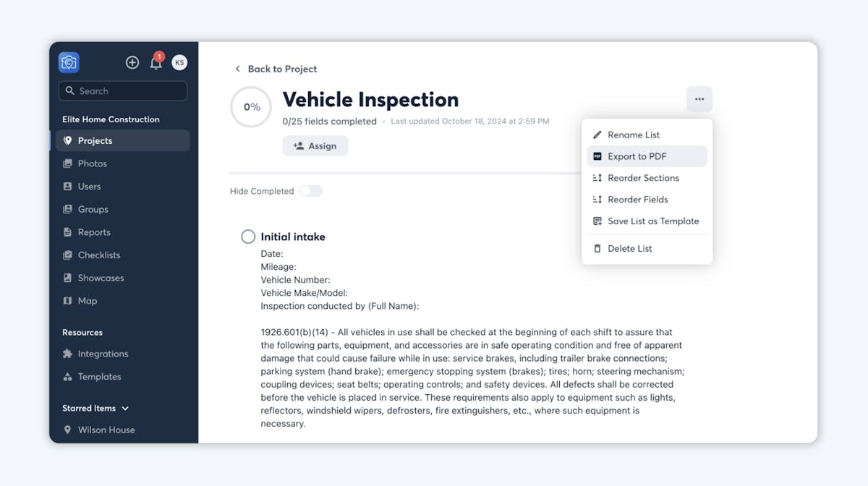The height and width of the screenshot is (486, 868).
Task: Click the 0% completion progress circle
Action: pos(251,107)
